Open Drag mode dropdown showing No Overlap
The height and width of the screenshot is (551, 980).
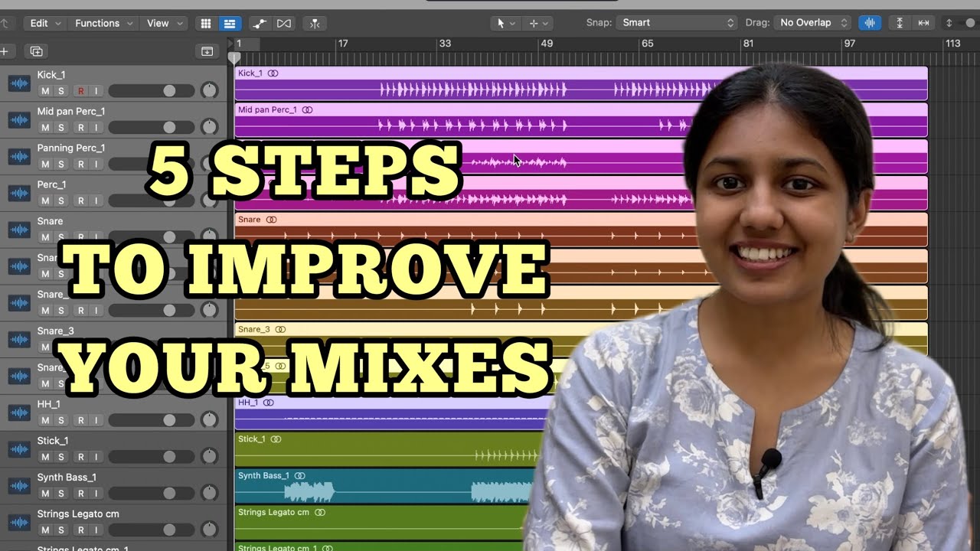coord(812,23)
